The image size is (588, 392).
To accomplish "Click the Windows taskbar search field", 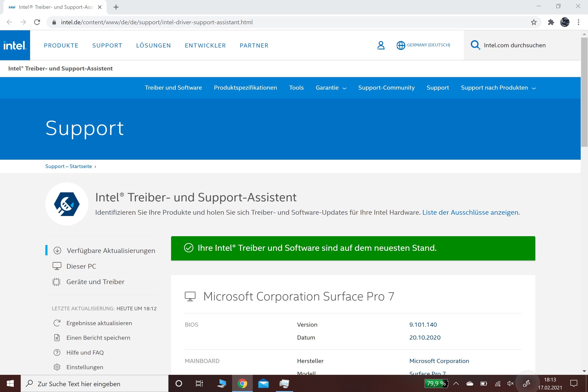I will [x=95, y=384].
